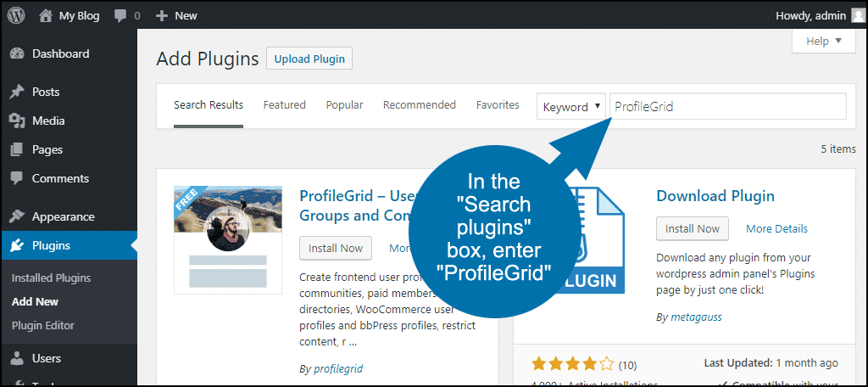Switch to Popular tab
This screenshot has height=387, width=868.
click(x=344, y=104)
